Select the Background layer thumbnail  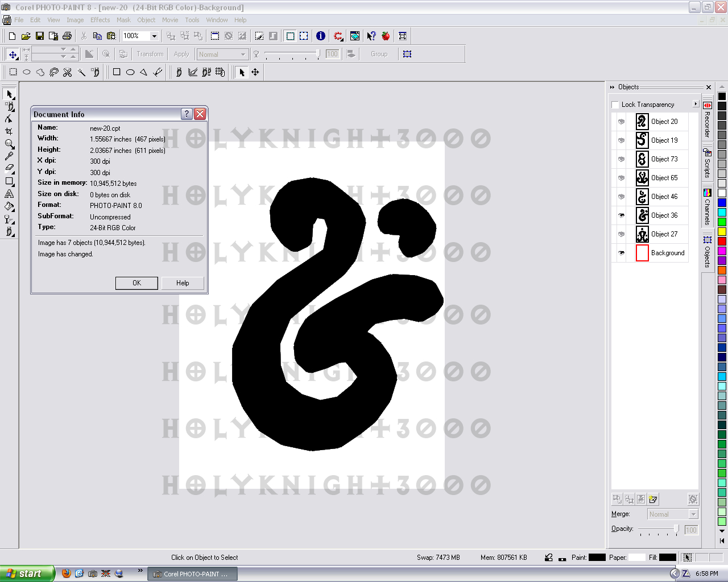[642, 253]
